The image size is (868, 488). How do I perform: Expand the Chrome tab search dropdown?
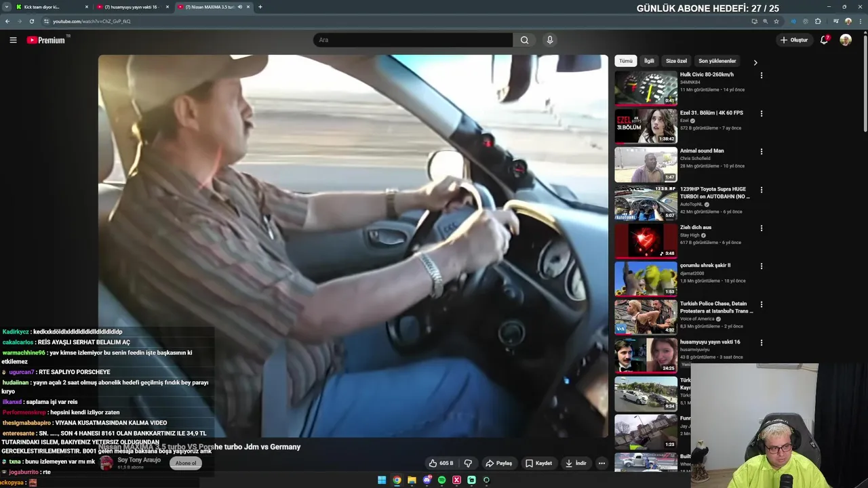click(x=7, y=7)
